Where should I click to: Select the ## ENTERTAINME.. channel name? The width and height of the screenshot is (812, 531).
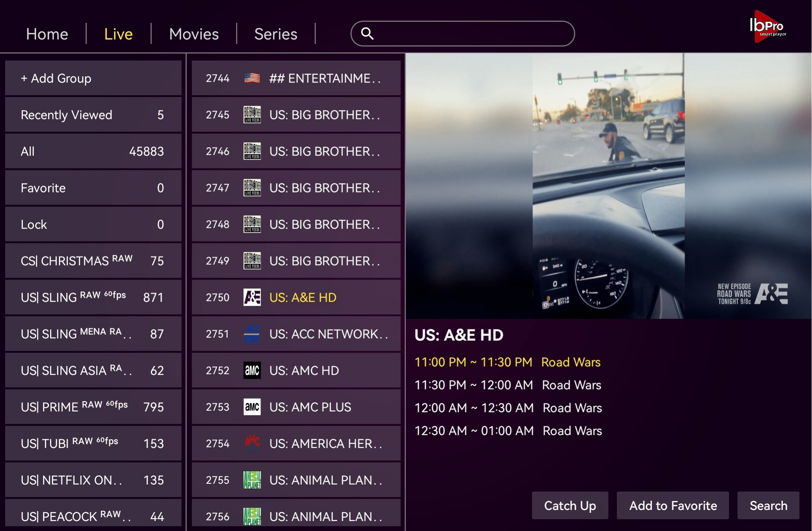tap(325, 78)
